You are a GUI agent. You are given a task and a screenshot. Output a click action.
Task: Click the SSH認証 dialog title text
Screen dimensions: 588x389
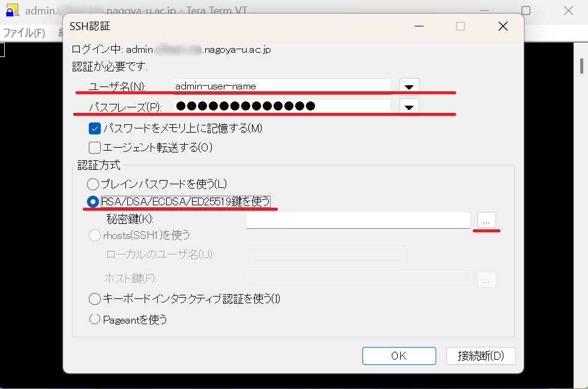click(x=90, y=26)
